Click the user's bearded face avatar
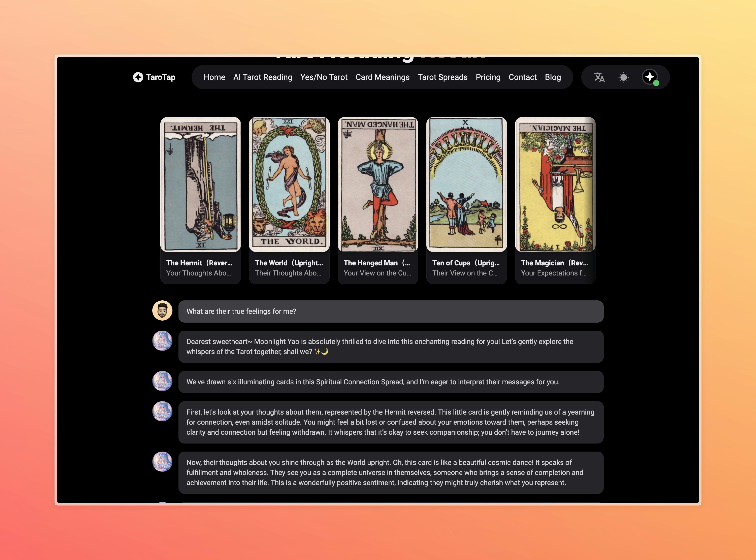Image resolution: width=756 pixels, height=560 pixels. pyautogui.click(x=162, y=310)
